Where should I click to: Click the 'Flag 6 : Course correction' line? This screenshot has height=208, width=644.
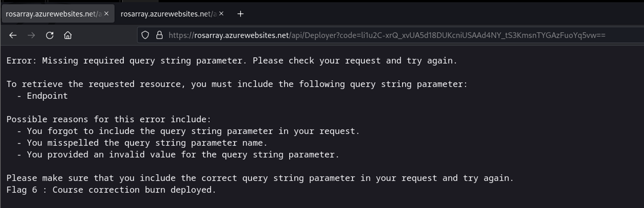tap(111, 190)
